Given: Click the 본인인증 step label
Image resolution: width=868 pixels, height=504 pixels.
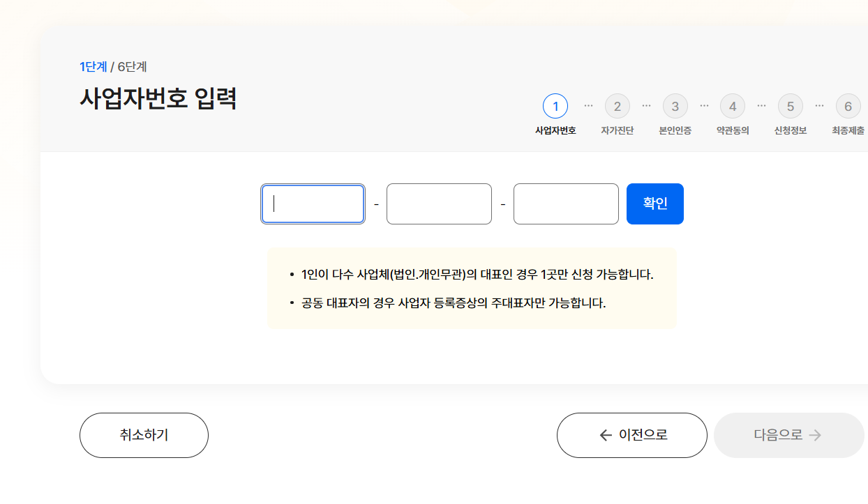Looking at the screenshot, I should click(x=675, y=130).
